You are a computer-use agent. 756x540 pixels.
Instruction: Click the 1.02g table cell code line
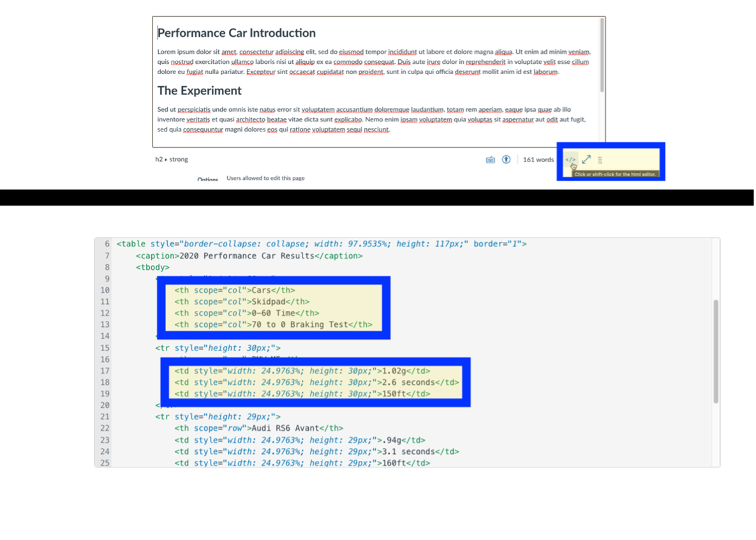[302, 371]
